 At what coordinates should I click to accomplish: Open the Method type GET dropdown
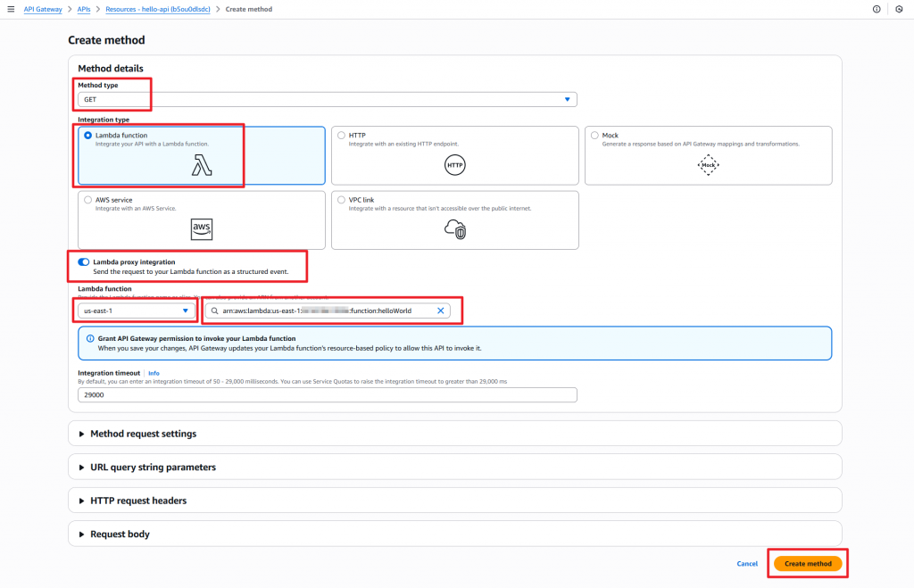pyautogui.click(x=328, y=100)
